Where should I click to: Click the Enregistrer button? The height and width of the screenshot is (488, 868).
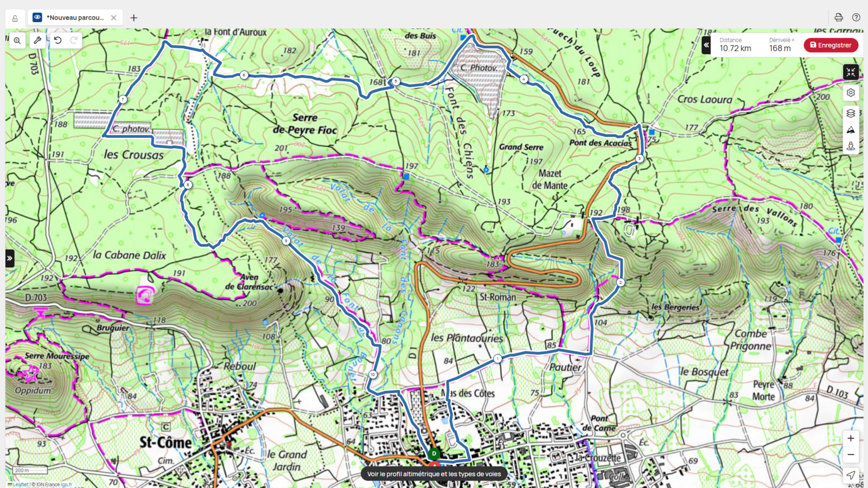[831, 45]
